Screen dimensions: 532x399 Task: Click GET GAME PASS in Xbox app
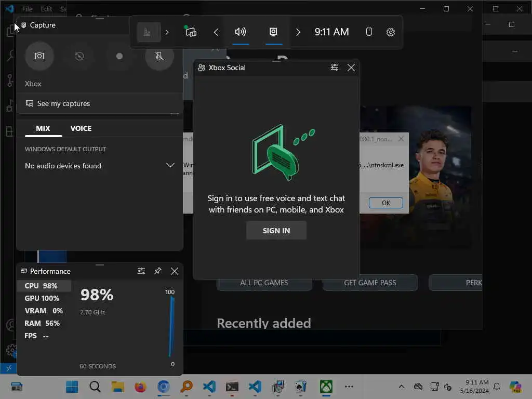coord(370,283)
